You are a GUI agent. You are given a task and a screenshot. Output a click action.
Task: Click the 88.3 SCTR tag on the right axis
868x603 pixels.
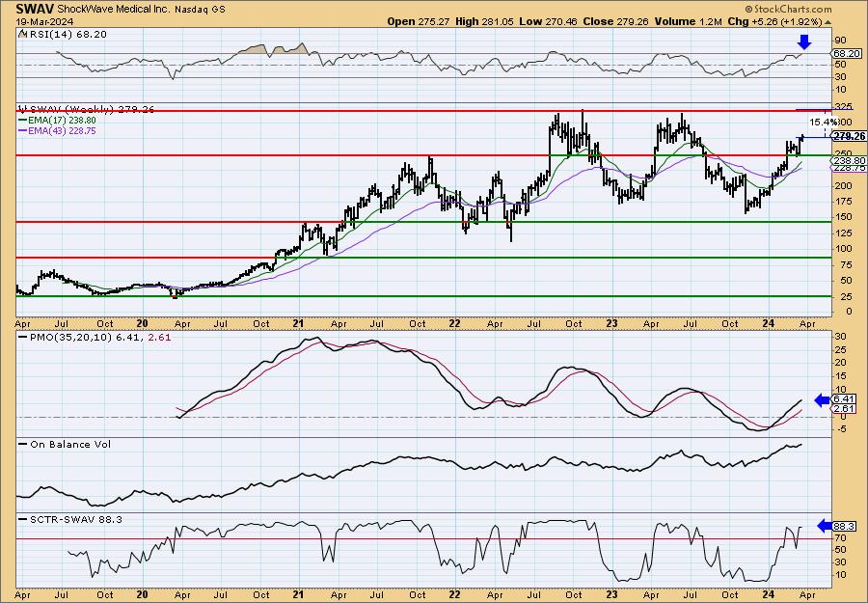click(845, 527)
